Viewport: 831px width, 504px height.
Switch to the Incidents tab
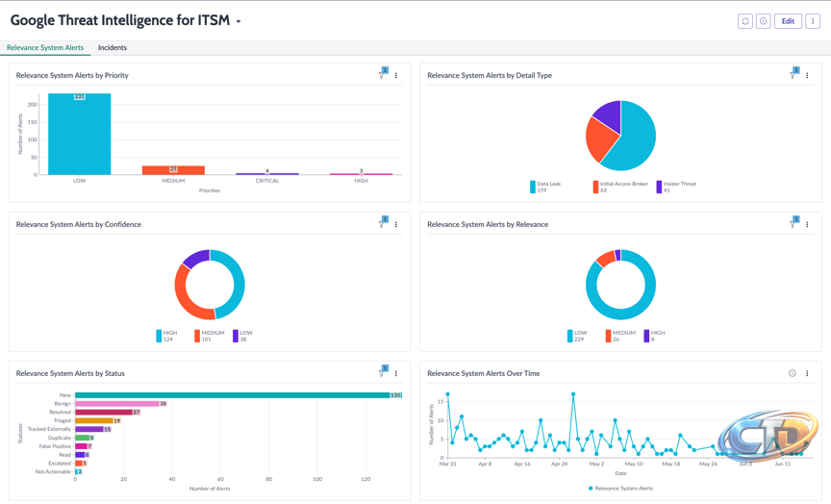click(113, 48)
